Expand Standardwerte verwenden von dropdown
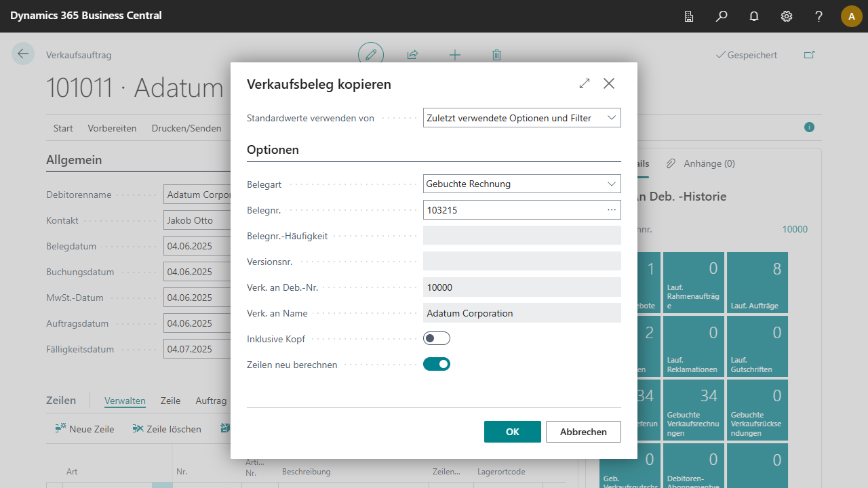 pyautogui.click(x=521, y=118)
